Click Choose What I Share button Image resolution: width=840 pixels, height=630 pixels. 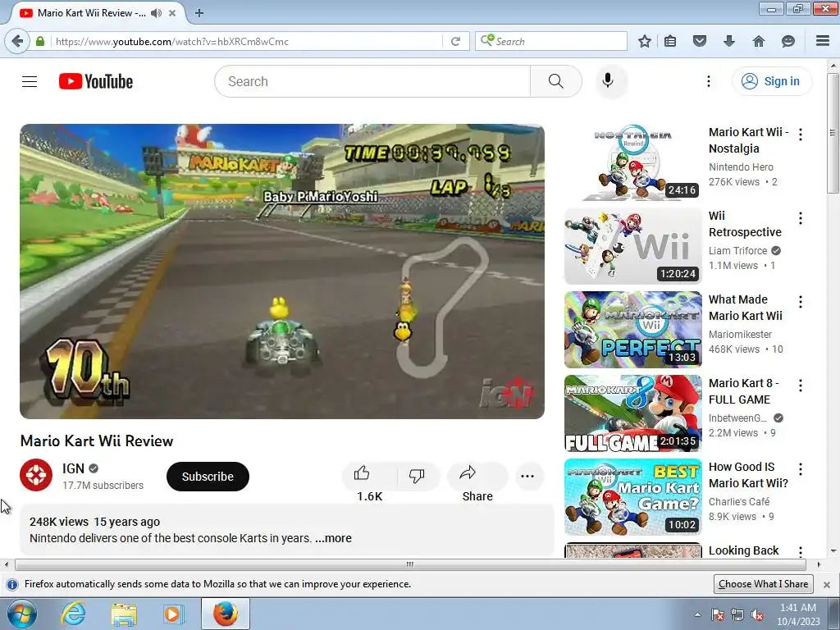(764, 584)
